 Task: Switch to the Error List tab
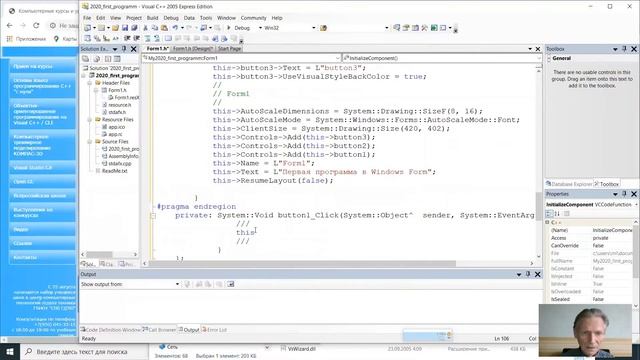pos(214,330)
